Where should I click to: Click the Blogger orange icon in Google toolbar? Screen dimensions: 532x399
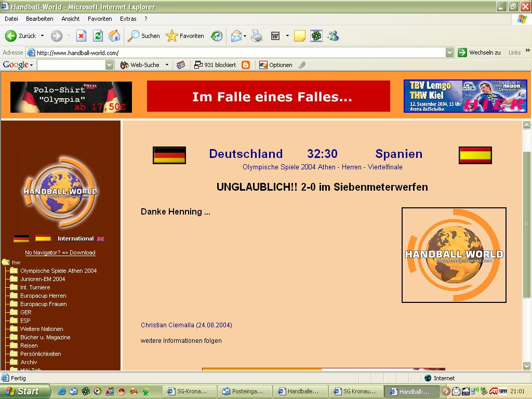[x=246, y=65]
